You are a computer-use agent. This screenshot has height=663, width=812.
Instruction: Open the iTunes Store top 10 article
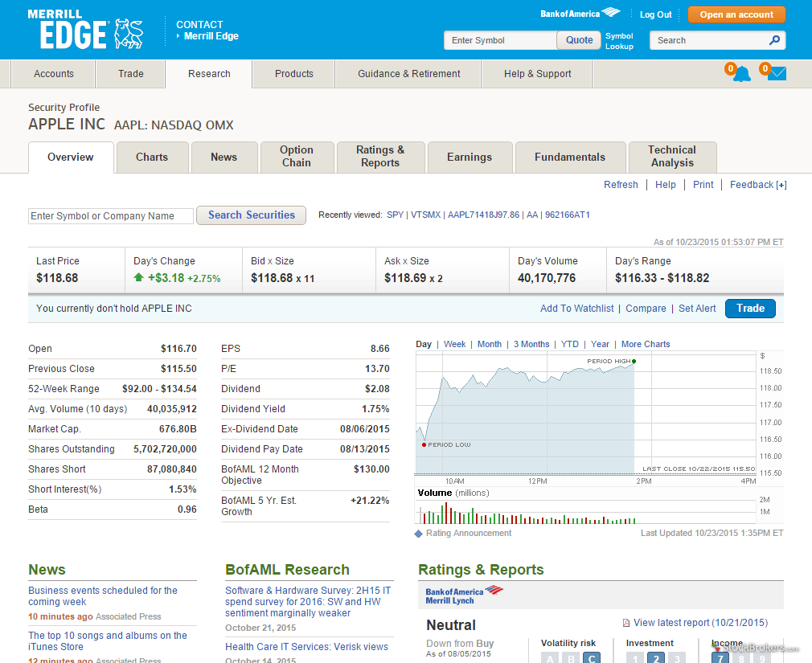pos(108,641)
